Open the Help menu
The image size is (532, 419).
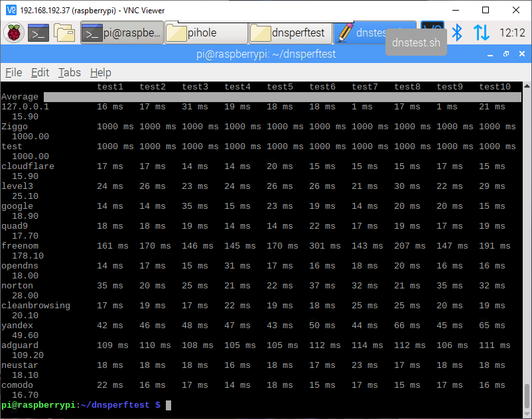pos(100,72)
